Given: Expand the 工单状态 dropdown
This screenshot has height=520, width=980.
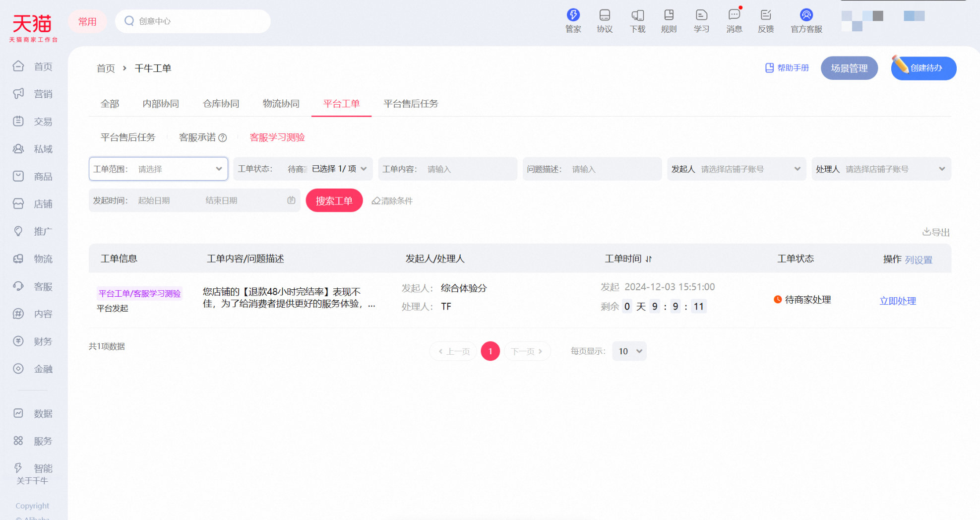Looking at the screenshot, I should tap(303, 169).
